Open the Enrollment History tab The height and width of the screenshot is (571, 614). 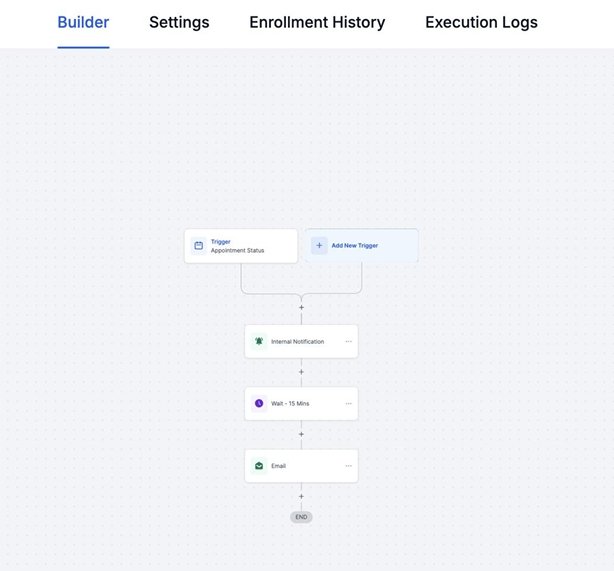(317, 22)
